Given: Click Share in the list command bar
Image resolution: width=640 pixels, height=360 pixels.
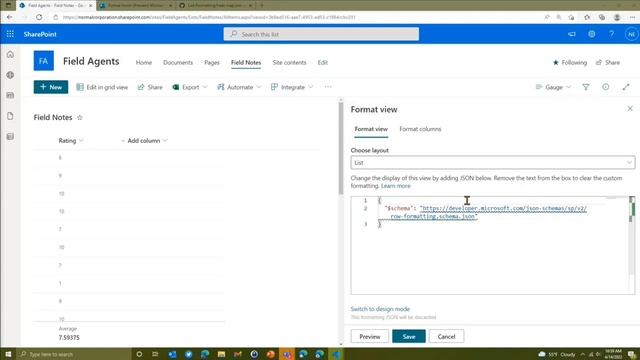Looking at the screenshot, I should tap(150, 87).
